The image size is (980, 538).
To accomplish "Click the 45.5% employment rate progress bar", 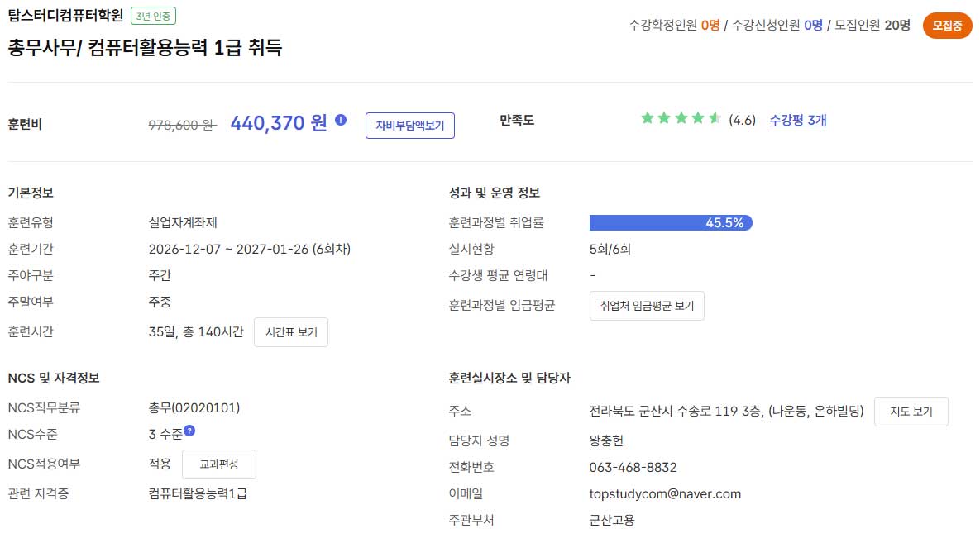I will [x=671, y=223].
